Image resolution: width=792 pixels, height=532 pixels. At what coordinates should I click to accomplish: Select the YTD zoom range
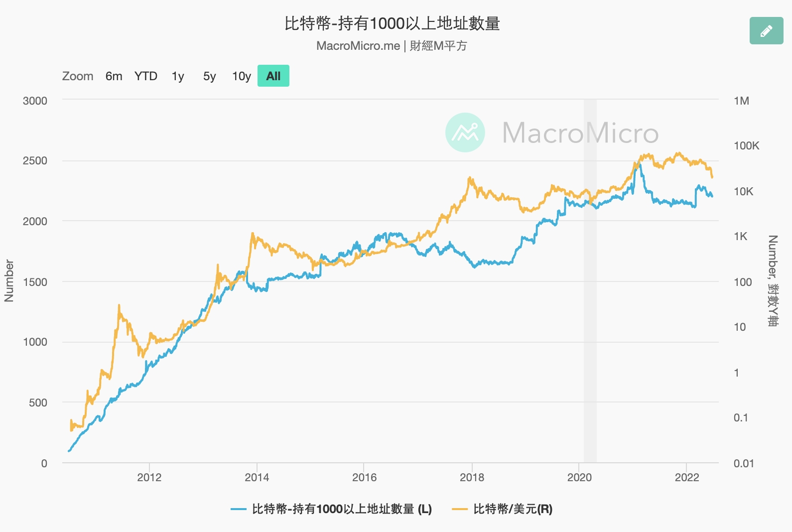145,76
